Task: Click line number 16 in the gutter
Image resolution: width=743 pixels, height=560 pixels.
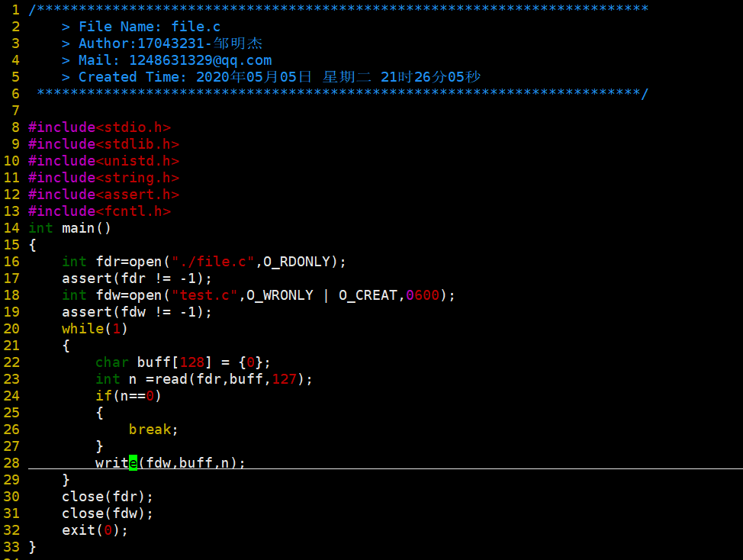Action: [11, 262]
